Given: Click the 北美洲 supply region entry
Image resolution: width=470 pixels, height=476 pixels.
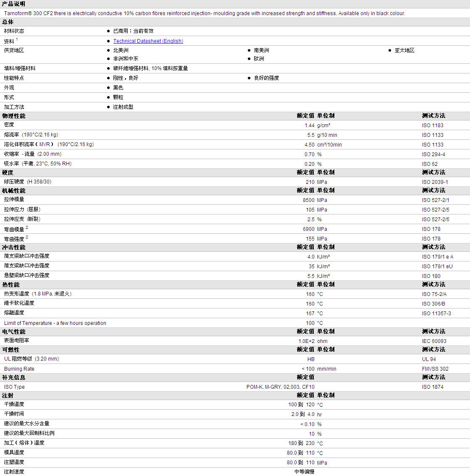Looking at the screenshot, I should (121, 50).
